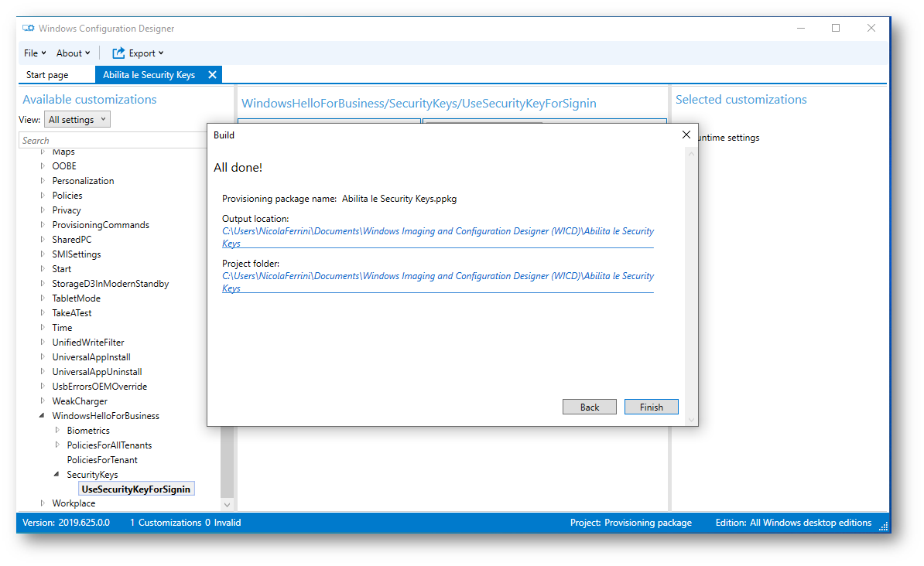Expand the SMISettings tree node
This screenshot has height=566, width=924.
[43, 254]
